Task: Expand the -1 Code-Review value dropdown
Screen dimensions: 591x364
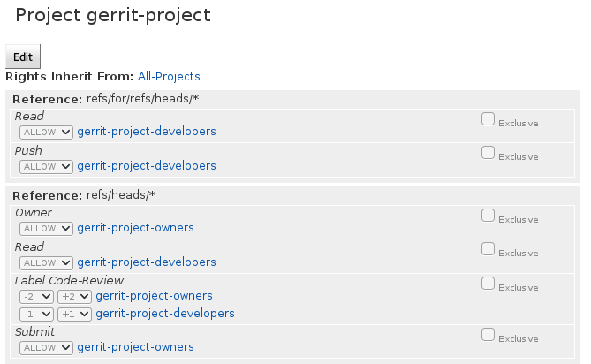Action: [36, 314]
